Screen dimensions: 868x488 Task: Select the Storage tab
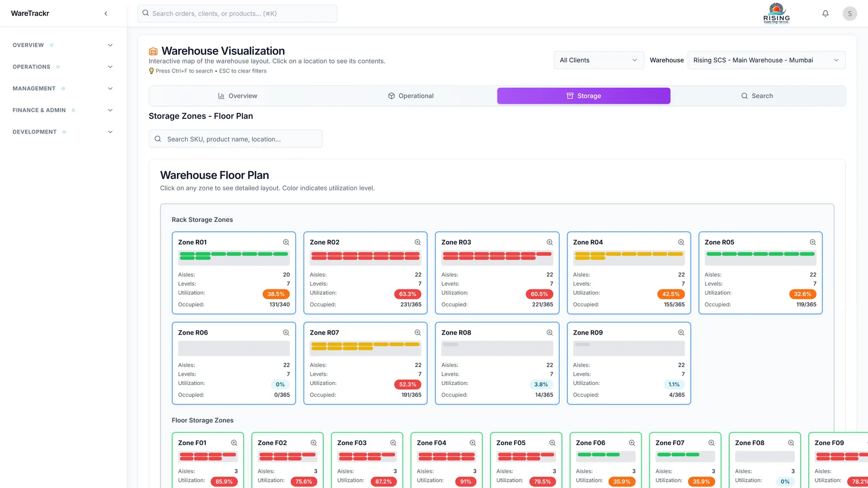click(x=584, y=96)
